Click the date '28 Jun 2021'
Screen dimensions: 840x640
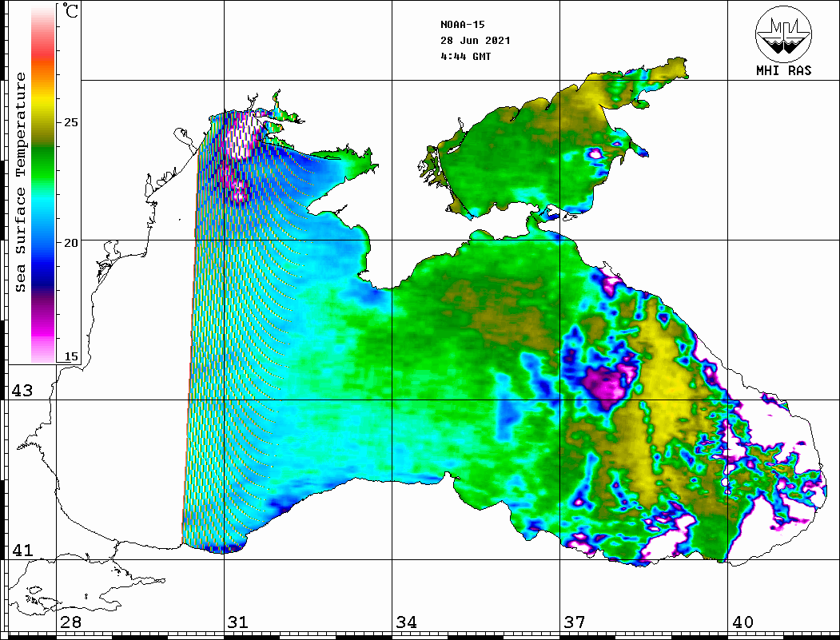476,41
